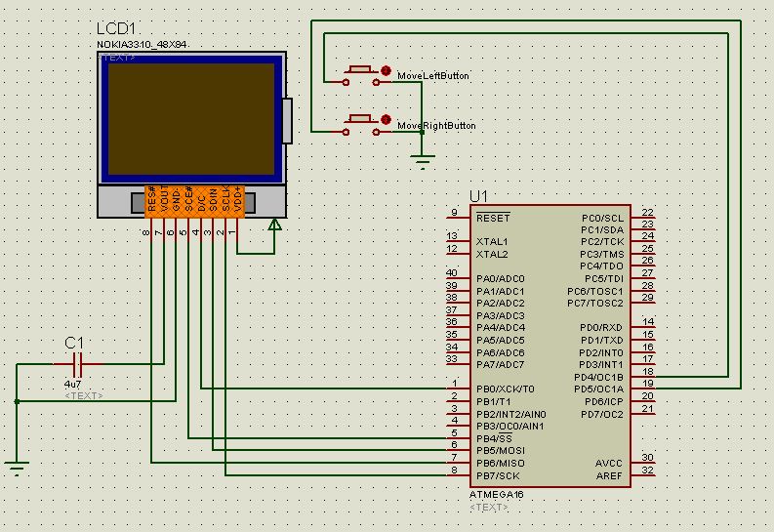The width and height of the screenshot is (774, 532).
Task: Click the PB3/OC0/AIN1 pin label
Action: [x=509, y=427]
